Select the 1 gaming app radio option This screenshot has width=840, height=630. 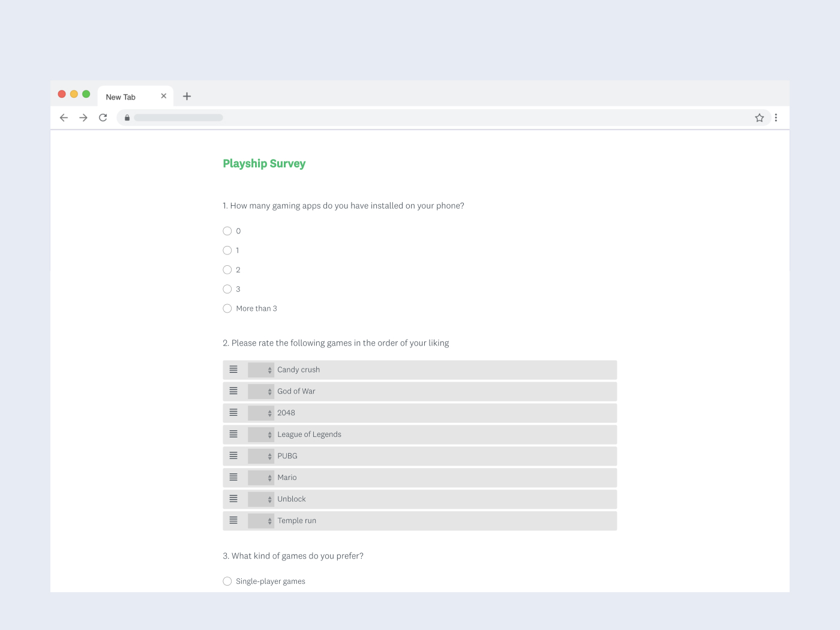[227, 250]
